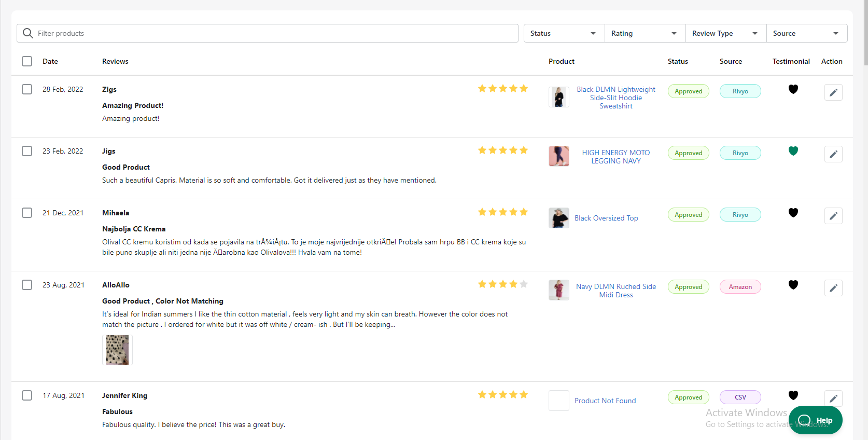Toggle the testimonial heart for Zigs' review
The image size is (868, 440).
(793, 89)
